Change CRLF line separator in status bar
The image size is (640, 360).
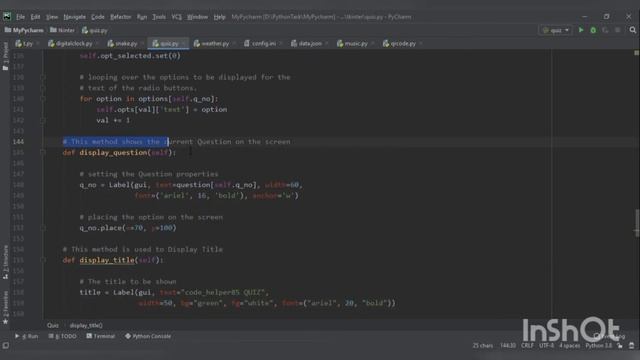[x=527, y=346]
